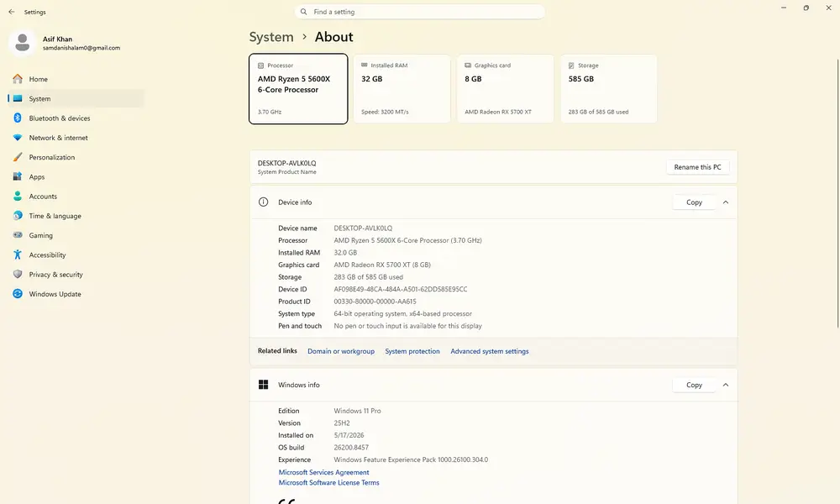The width and height of the screenshot is (840, 504).
Task: Click the OS build value 26200.8457
Action: 351,447
